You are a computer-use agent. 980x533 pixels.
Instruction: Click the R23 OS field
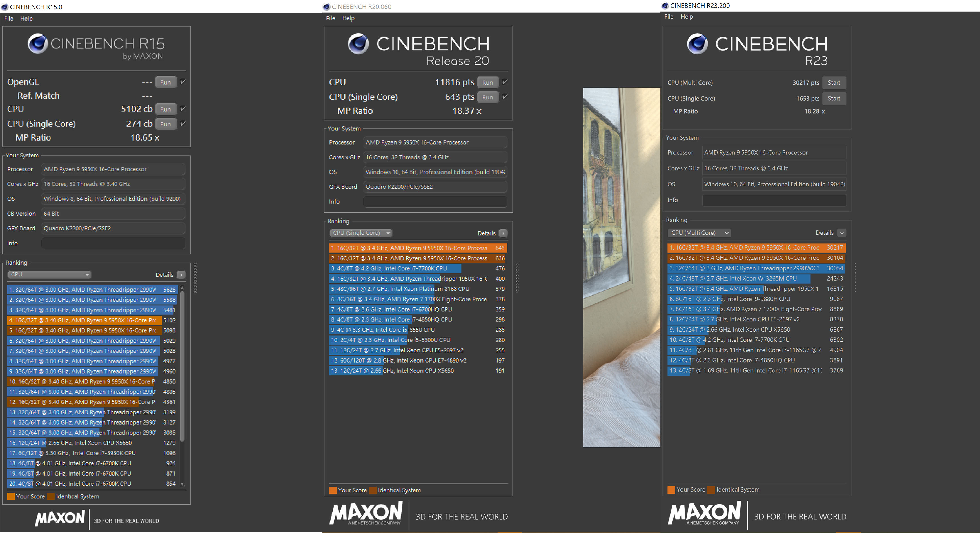coord(774,184)
